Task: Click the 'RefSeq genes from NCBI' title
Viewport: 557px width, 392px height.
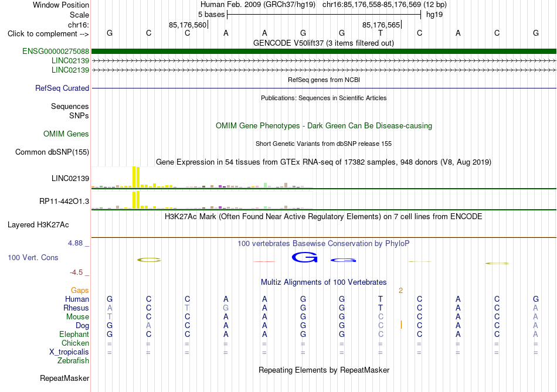Action: (x=324, y=80)
